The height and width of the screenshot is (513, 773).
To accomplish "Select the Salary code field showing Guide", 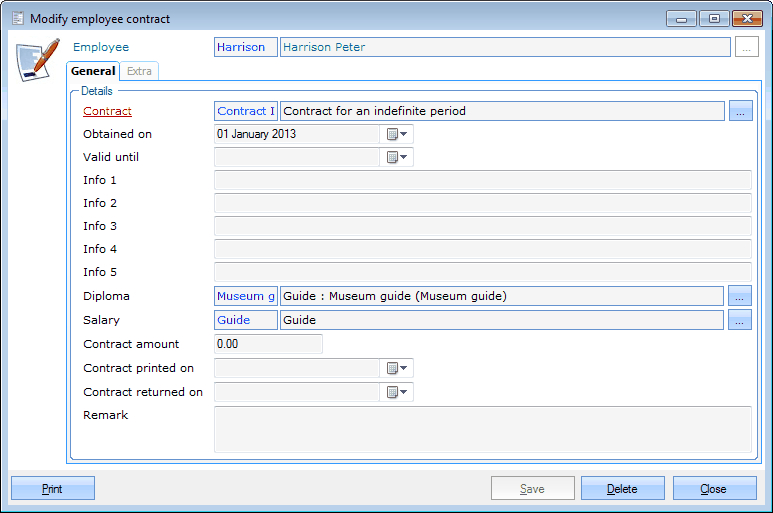I will pos(246,320).
